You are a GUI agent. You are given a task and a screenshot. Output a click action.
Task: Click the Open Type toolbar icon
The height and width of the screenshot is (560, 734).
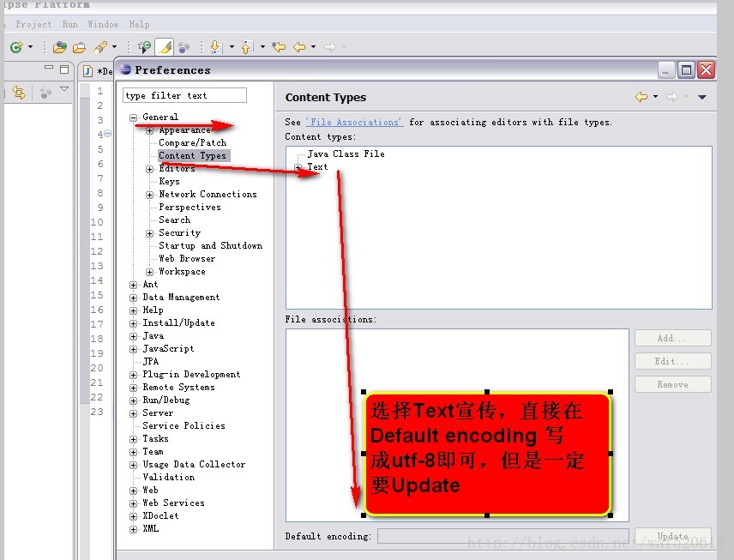(x=60, y=47)
